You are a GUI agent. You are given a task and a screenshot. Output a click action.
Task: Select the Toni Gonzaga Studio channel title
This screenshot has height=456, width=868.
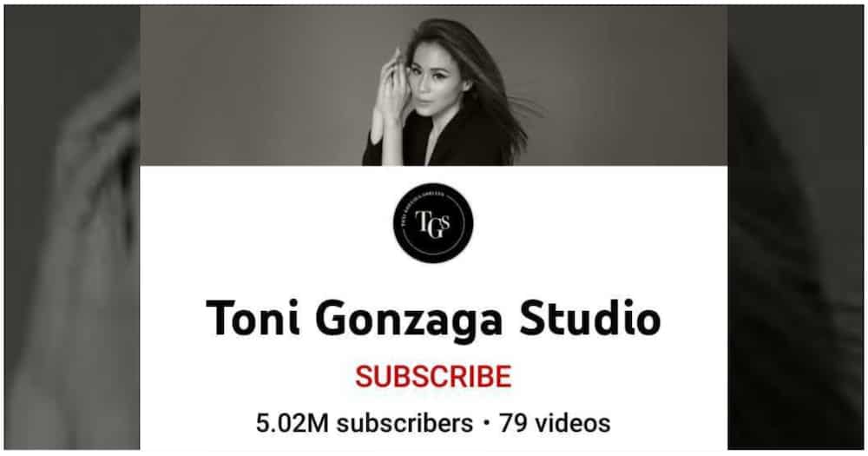click(x=433, y=319)
